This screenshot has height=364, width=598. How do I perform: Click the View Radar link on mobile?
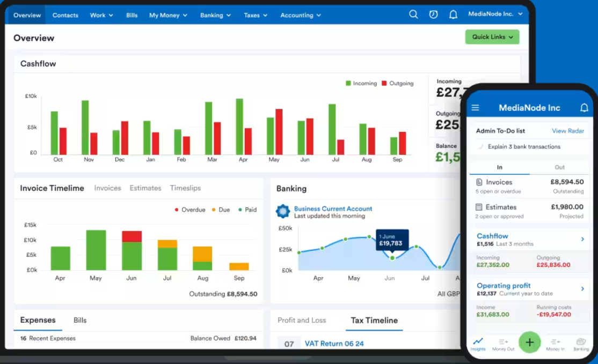coord(568,131)
